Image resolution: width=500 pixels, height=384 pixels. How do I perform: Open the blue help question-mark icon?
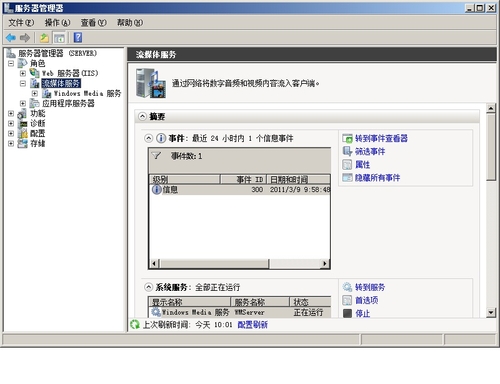pos(78,37)
